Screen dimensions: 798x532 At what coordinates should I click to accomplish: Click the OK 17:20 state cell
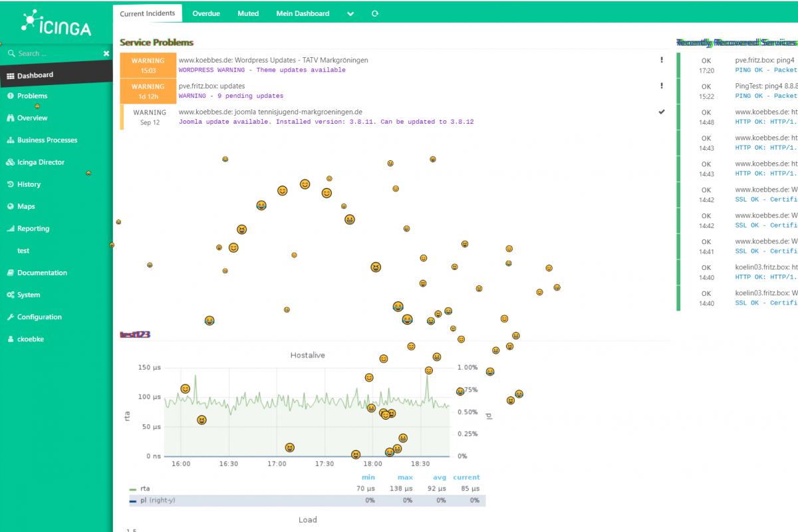coord(706,65)
